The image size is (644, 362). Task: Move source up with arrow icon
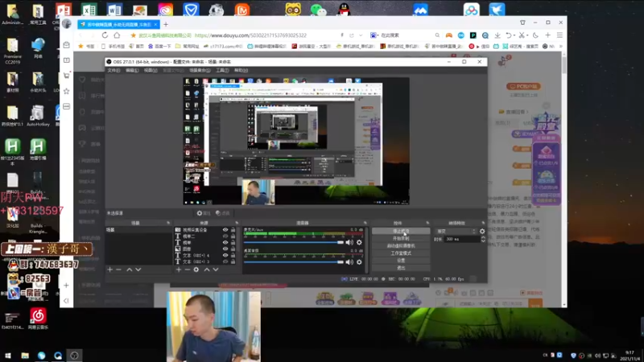[x=207, y=269]
